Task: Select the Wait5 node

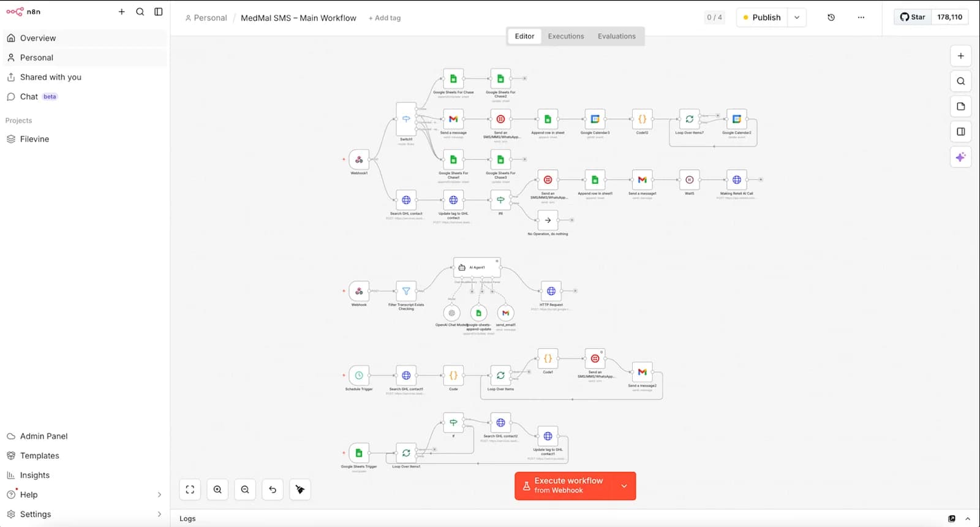Action: pos(689,180)
